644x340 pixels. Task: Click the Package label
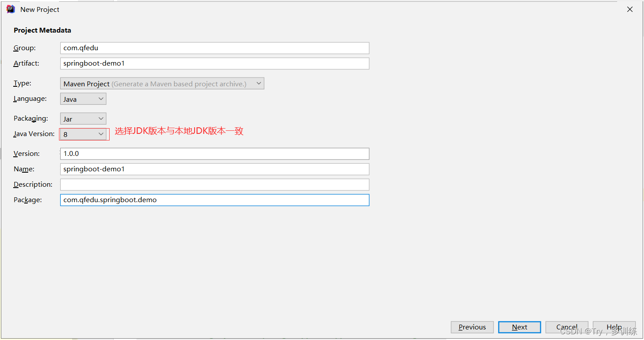tap(28, 200)
